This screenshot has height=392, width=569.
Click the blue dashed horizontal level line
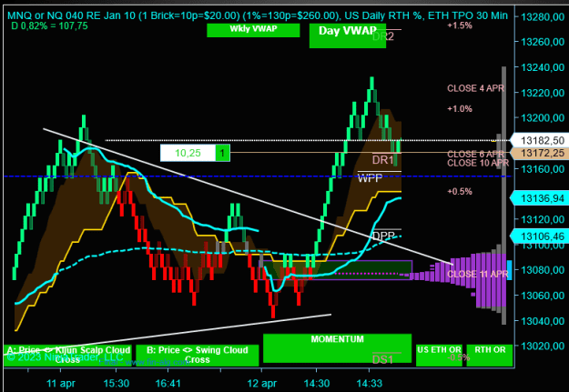click(x=258, y=176)
